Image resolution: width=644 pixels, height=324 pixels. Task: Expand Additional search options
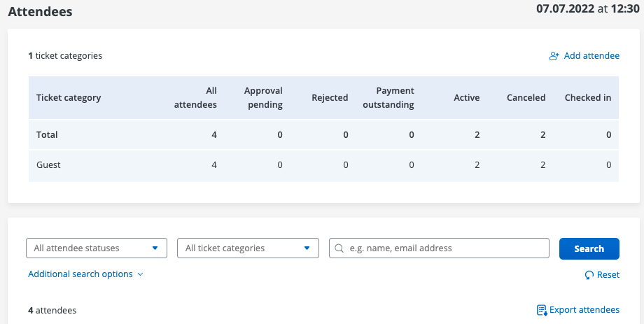pos(85,274)
